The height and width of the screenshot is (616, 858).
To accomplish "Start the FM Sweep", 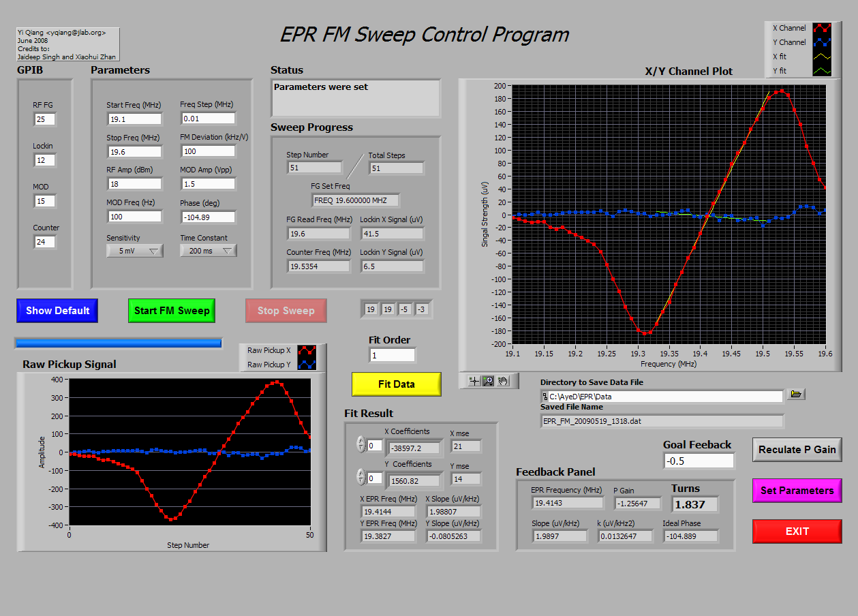I will (172, 311).
